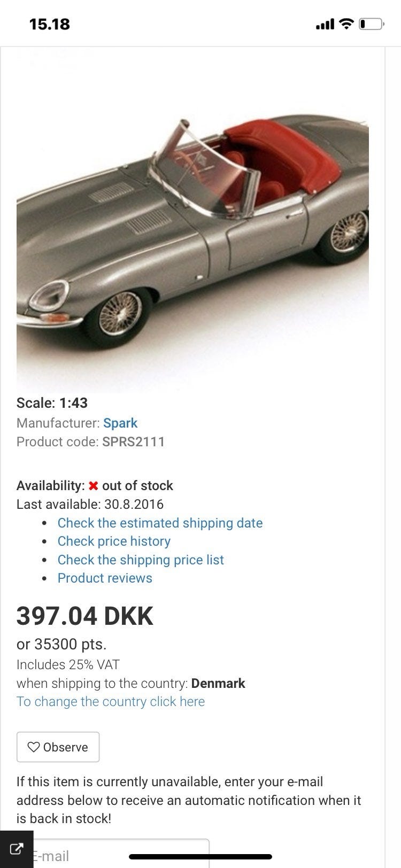Open Product reviews
The image size is (401, 868).
tap(105, 578)
